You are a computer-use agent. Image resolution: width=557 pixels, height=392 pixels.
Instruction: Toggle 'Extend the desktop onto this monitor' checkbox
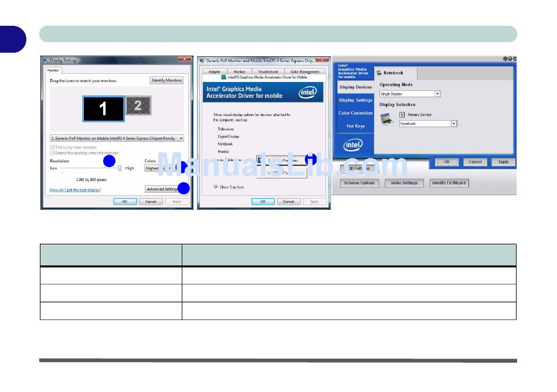click(52, 153)
